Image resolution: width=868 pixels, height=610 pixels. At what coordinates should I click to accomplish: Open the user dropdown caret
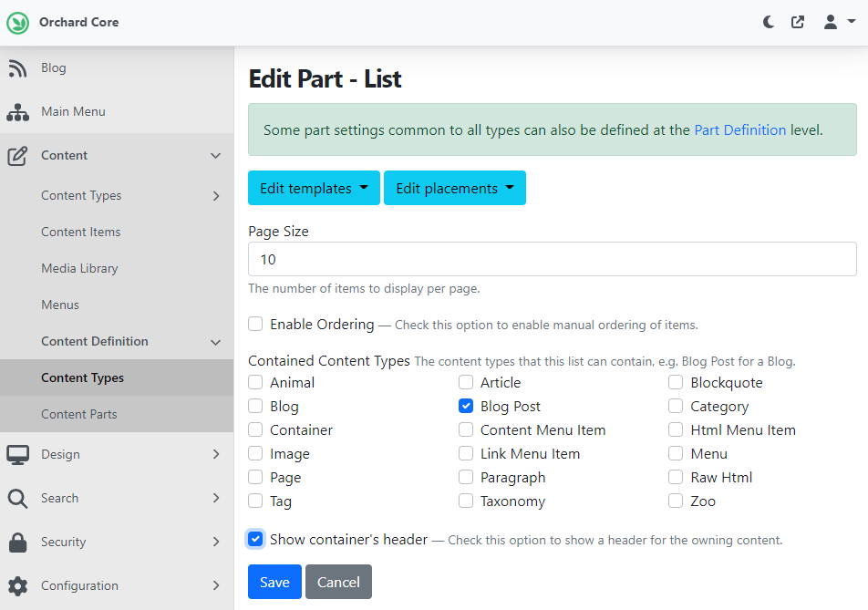pyautogui.click(x=852, y=22)
